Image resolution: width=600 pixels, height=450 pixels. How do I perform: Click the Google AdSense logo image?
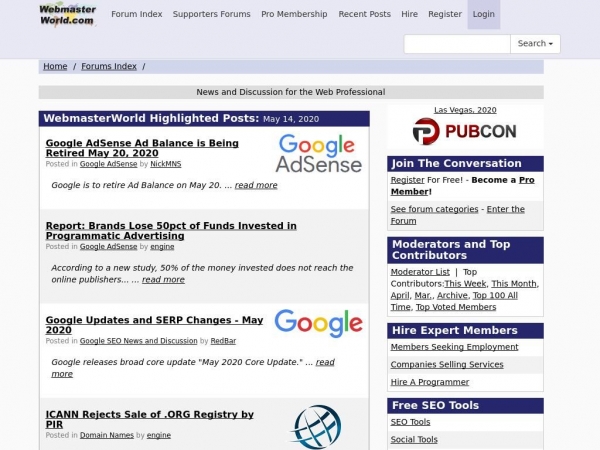pos(318,153)
